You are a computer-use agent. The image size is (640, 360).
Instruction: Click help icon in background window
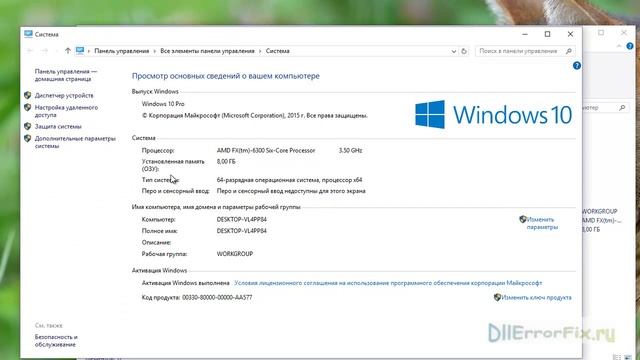point(630,46)
